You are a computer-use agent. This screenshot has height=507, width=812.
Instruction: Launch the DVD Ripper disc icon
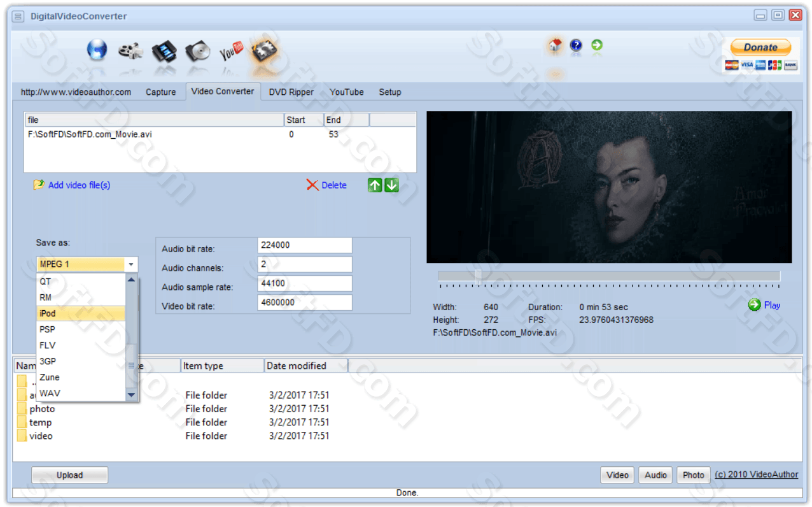tap(198, 51)
